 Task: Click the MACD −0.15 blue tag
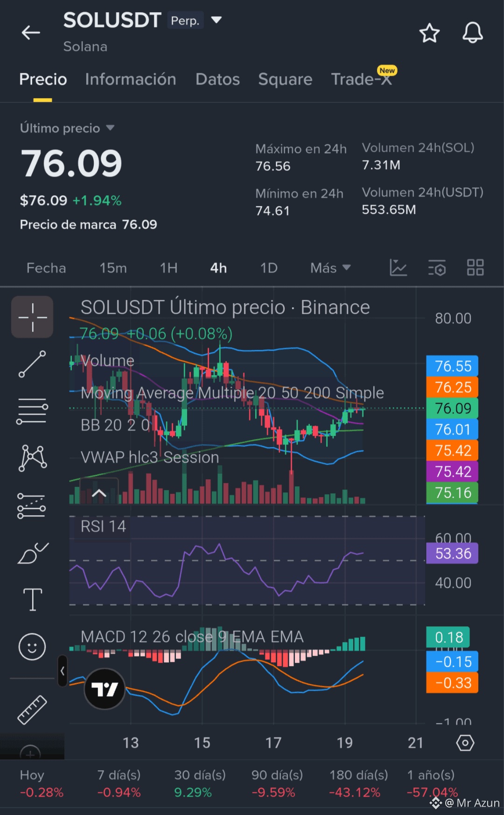(452, 661)
